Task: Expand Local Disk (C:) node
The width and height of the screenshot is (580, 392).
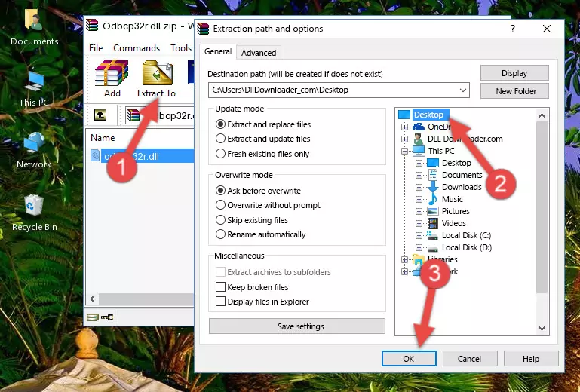Action: [x=419, y=235]
